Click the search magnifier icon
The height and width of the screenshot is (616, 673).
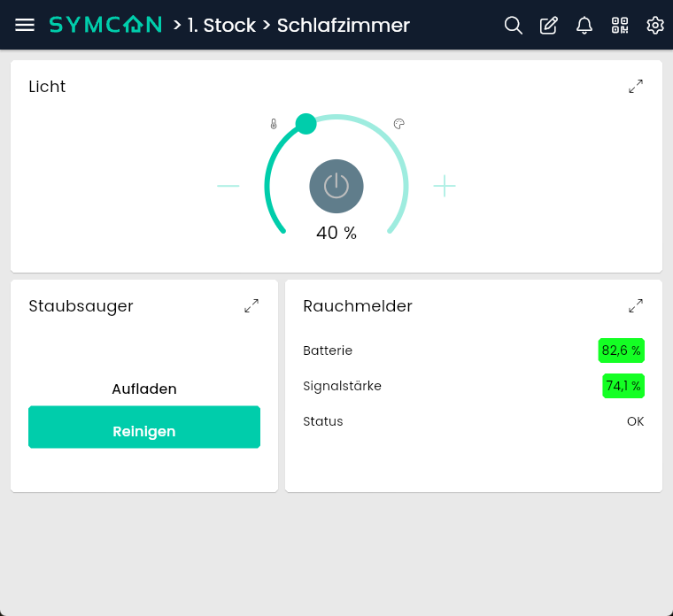pyautogui.click(x=514, y=25)
